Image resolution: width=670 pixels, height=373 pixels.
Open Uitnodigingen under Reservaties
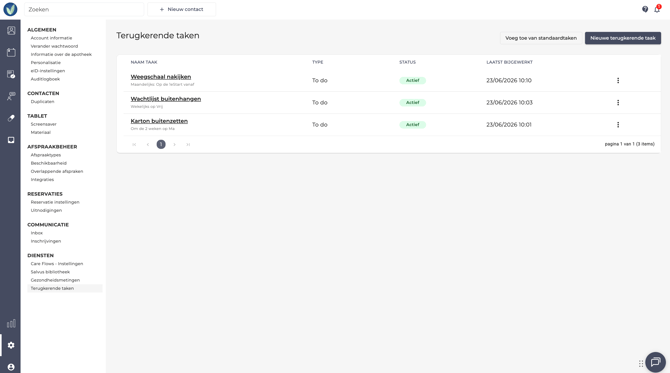pos(46,210)
